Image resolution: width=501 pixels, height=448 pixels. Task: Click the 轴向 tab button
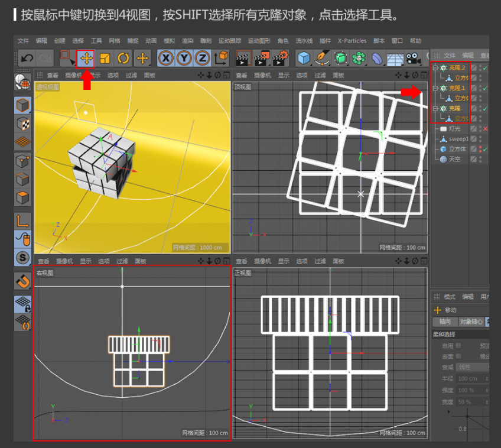point(445,322)
